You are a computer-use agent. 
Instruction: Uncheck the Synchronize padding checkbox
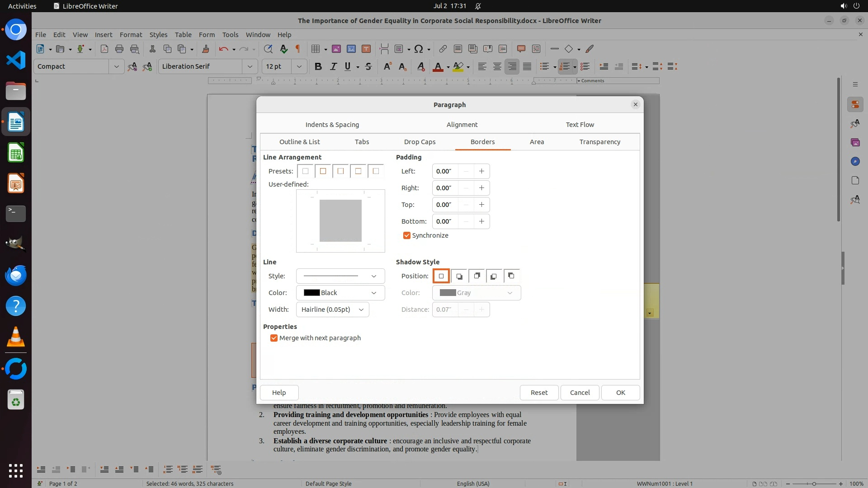406,235
